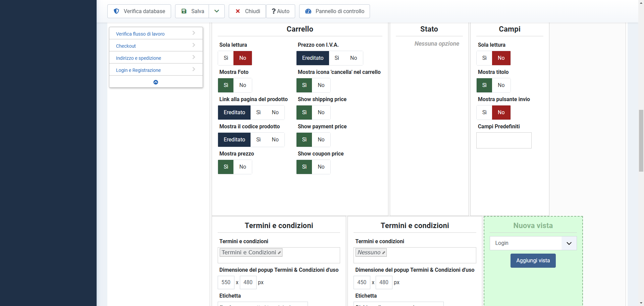Click the dashboard gauge Pannello di controllo icon
The height and width of the screenshot is (306, 644).
tap(308, 11)
